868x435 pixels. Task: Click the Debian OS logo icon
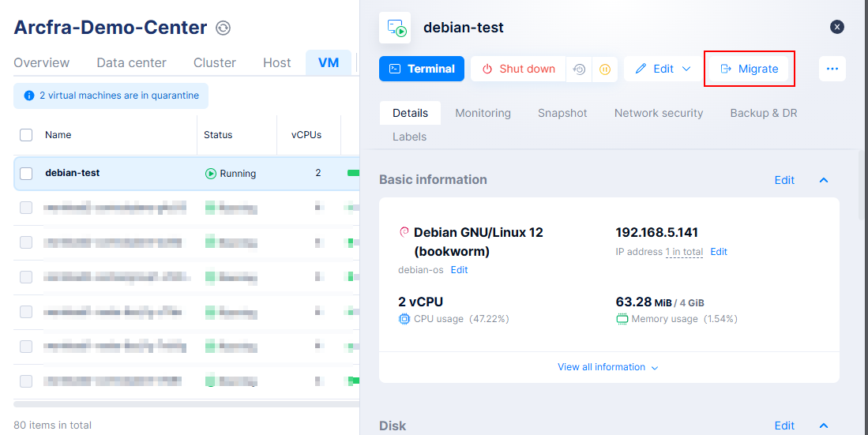pos(404,232)
